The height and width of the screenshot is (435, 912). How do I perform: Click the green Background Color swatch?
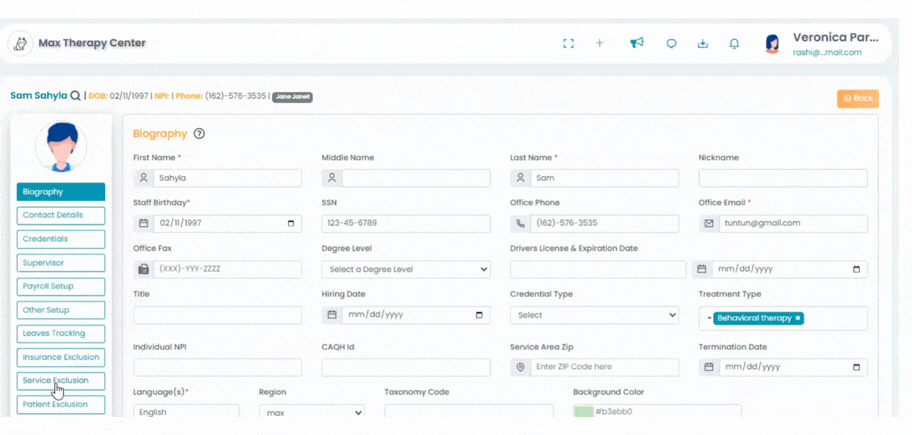(x=583, y=412)
